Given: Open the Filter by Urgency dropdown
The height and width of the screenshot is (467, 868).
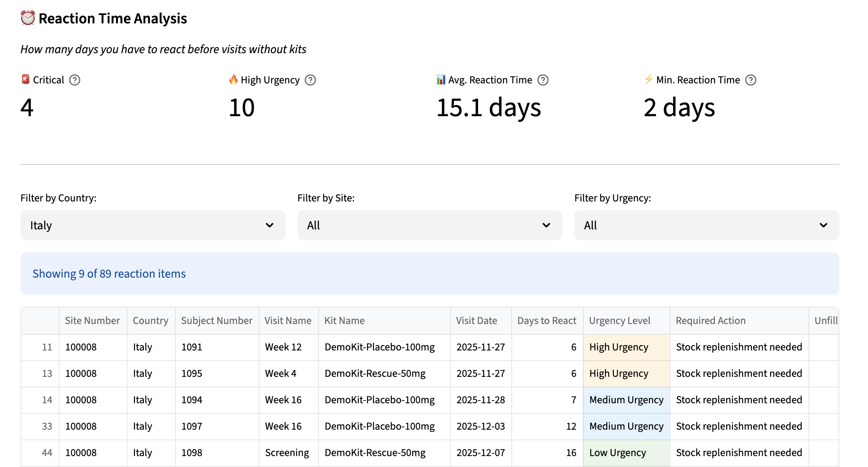Looking at the screenshot, I should [x=706, y=225].
